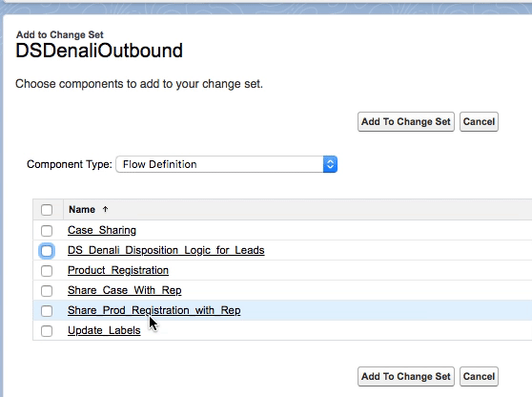
Task: Click the top Add To Change Set button
Action: tap(406, 121)
